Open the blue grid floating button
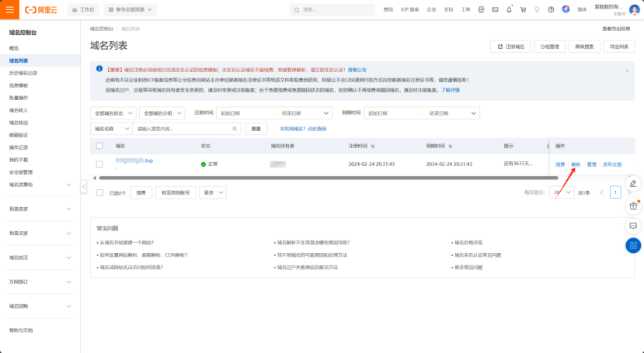The image size is (644, 353). 633,245
